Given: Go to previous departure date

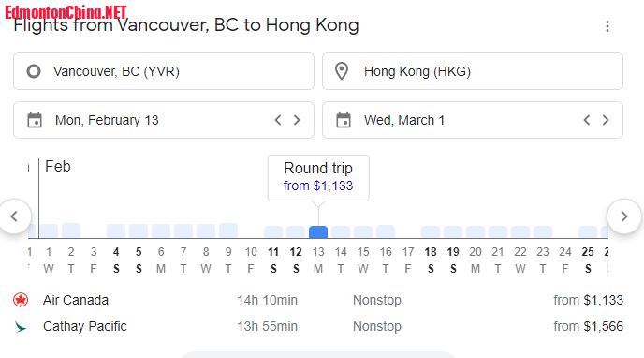Looking at the screenshot, I should pos(278,120).
